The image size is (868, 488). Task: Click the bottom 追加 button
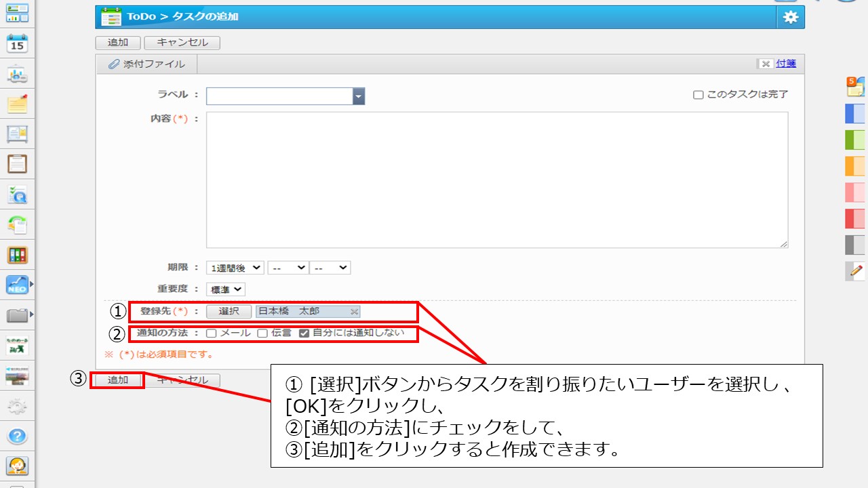118,380
